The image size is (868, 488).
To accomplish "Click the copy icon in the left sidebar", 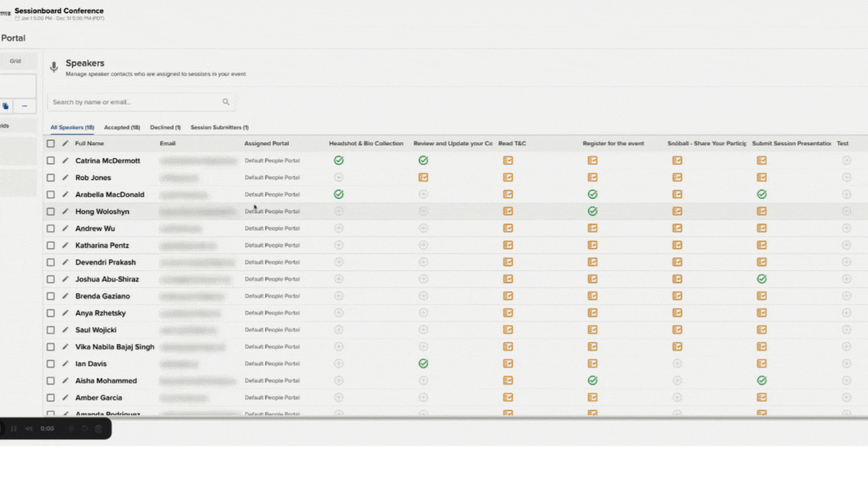I will (6, 105).
